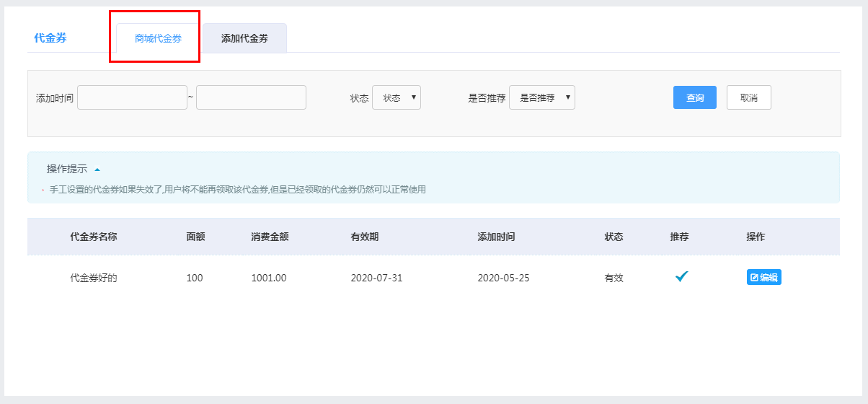Screen dimensions: 868x404
Task: Click the 代金券 heading label
Action: pos(50,38)
